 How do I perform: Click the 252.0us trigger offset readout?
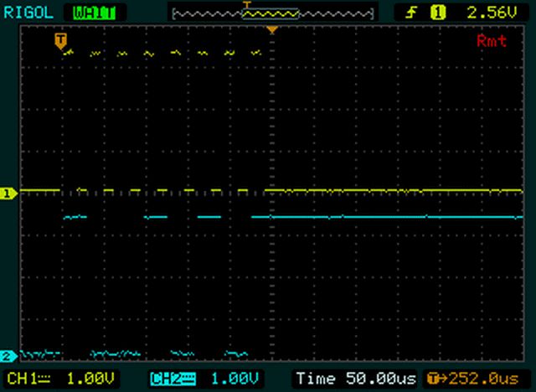(473, 379)
